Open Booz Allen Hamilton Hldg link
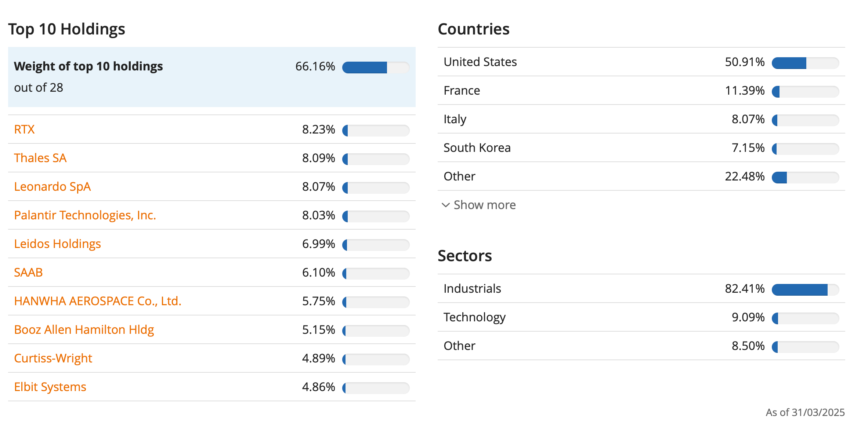The image size is (868, 427). pos(84,330)
